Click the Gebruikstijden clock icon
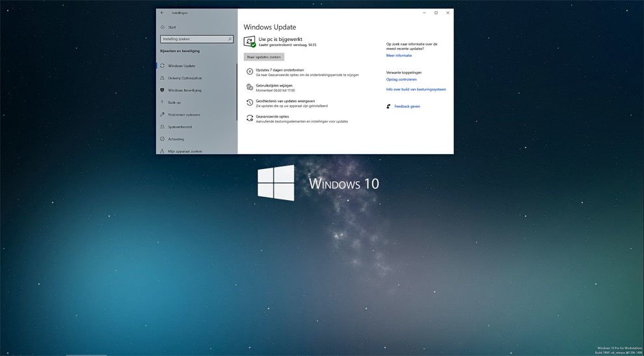 (249, 87)
